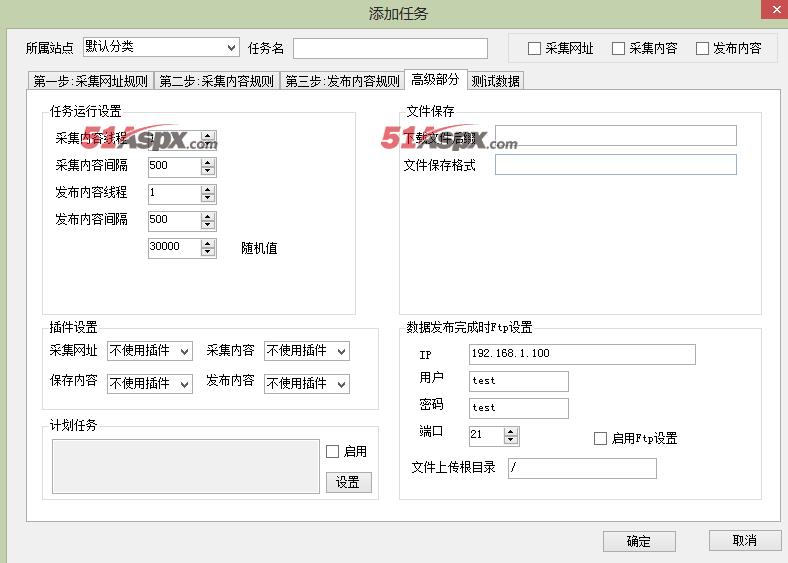Decrease 发布内容线程 count with down arrow
The image size is (788, 563).
pos(208,198)
